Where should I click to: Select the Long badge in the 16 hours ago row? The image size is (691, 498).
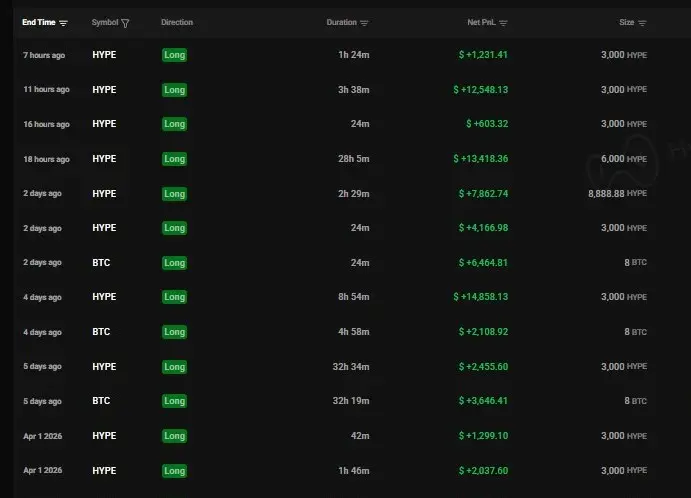pos(175,124)
